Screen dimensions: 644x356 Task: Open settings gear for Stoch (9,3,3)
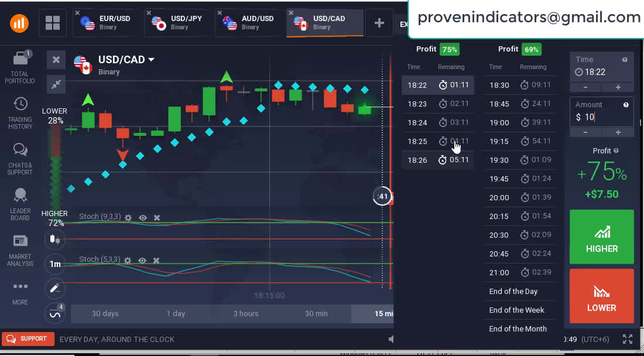[128, 218]
